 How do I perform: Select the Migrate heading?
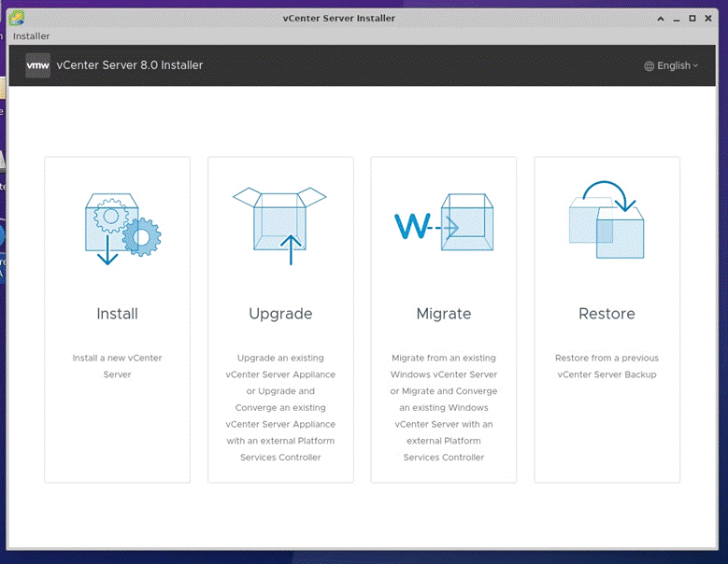click(x=444, y=314)
